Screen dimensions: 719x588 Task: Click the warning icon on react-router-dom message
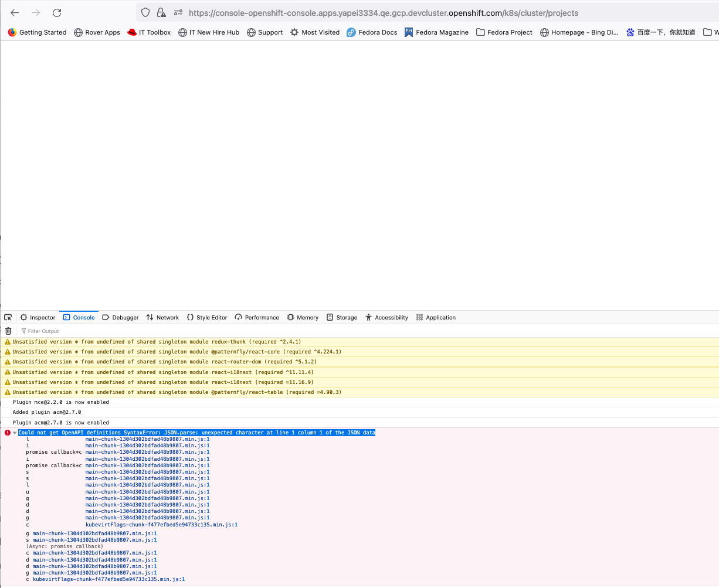[8, 362]
